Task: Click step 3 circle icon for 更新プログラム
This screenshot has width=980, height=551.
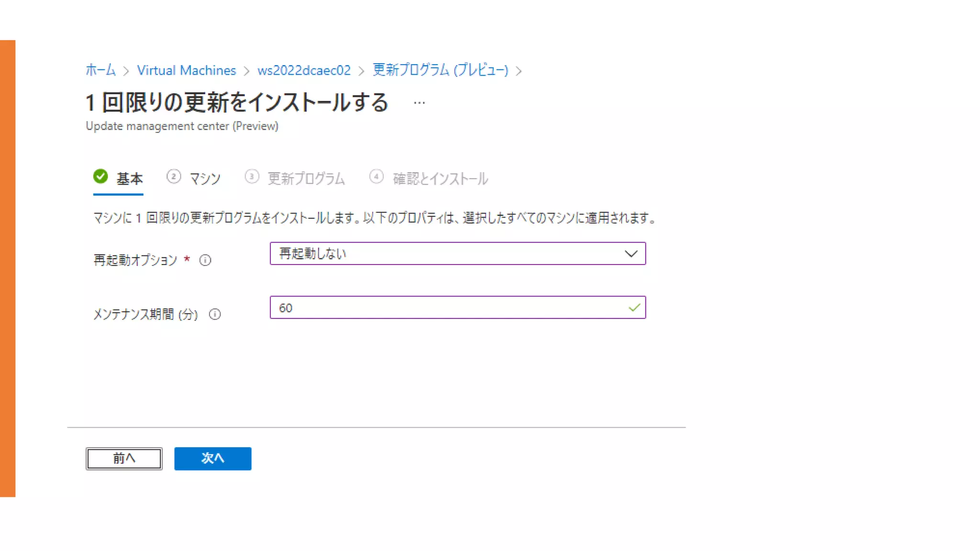Action: click(252, 177)
